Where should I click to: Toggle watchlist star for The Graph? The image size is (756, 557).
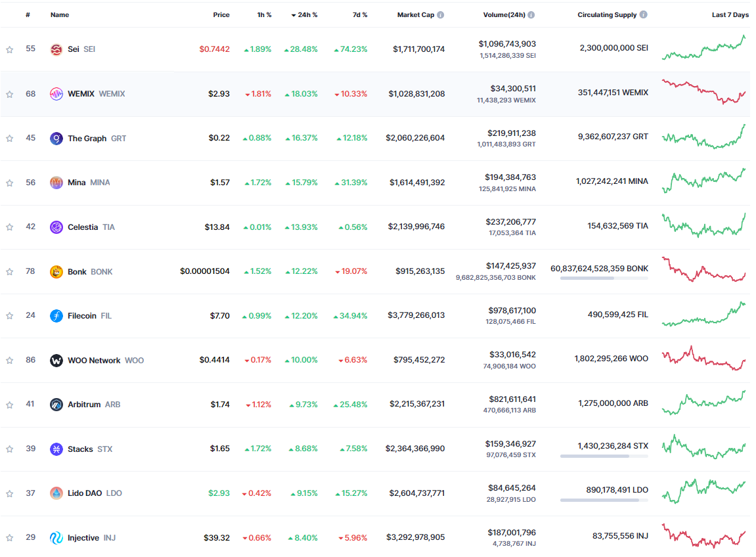coord(10,139)
